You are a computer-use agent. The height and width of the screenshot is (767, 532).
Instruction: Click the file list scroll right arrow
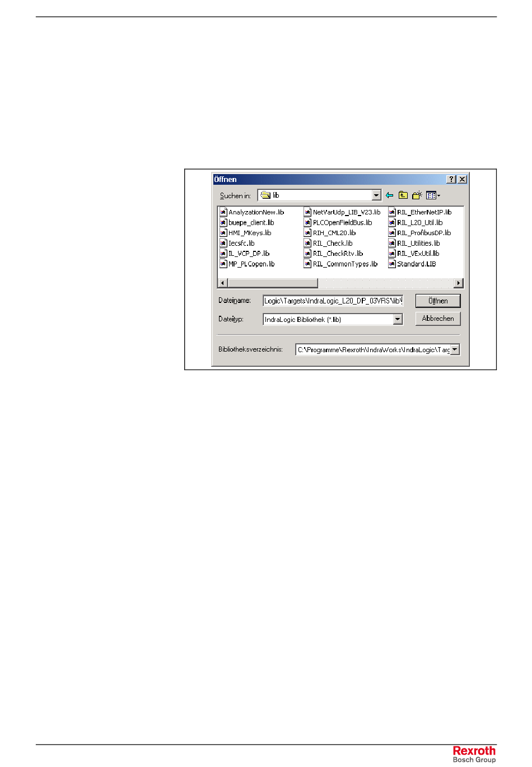[x=459, y=283]
